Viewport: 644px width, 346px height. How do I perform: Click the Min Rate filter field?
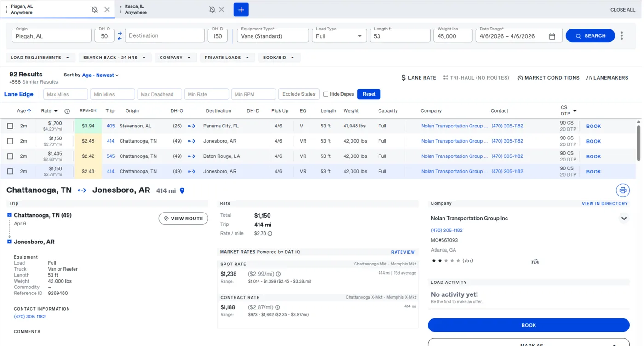coord(207,94)
